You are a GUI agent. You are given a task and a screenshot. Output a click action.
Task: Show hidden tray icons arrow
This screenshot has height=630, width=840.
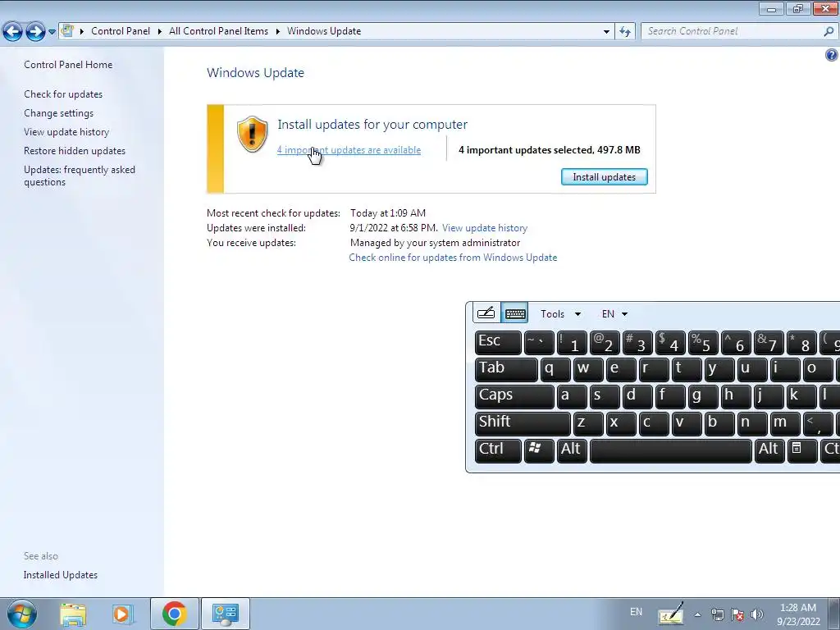click(697, 614)
